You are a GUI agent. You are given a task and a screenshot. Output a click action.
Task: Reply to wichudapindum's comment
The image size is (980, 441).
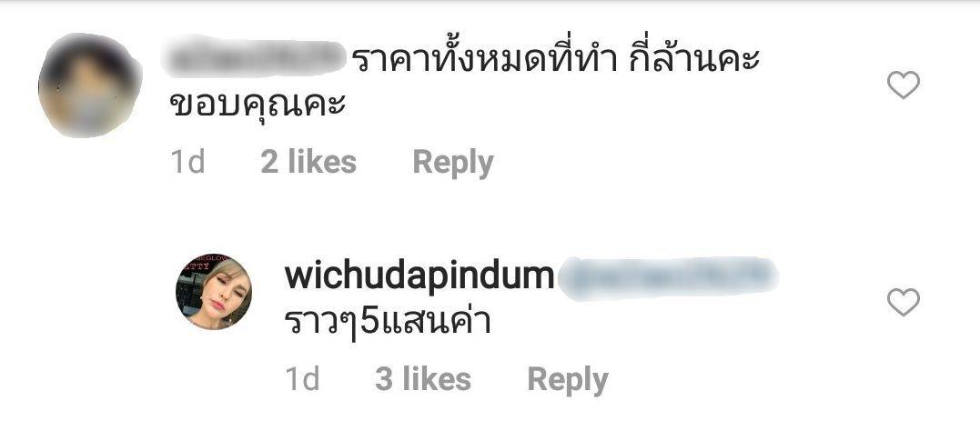point(568,380)
